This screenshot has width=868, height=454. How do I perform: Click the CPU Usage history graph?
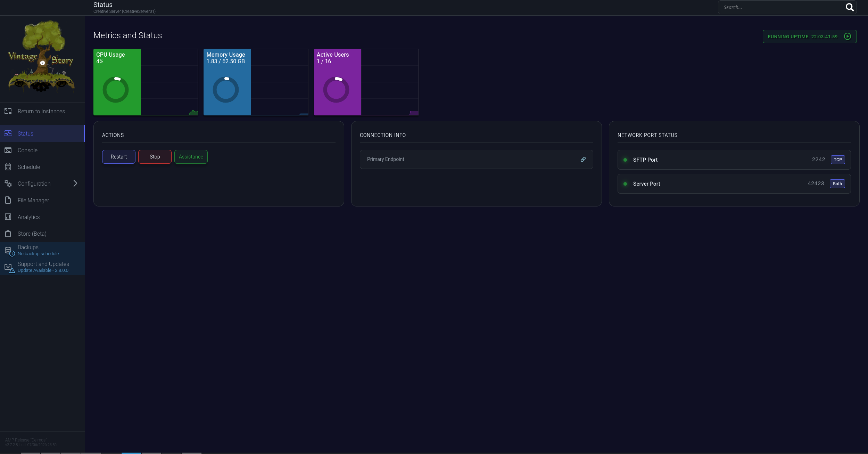(x=169, y=82)
